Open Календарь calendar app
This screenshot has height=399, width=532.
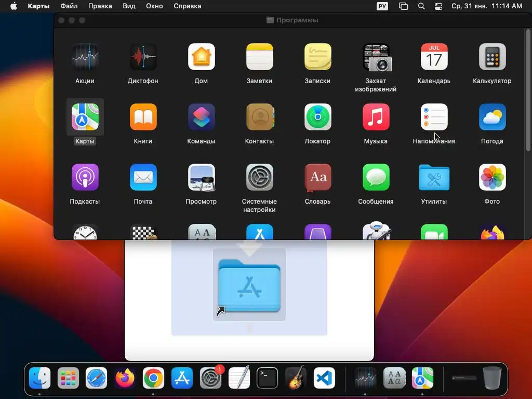click(x=434, y=57)
